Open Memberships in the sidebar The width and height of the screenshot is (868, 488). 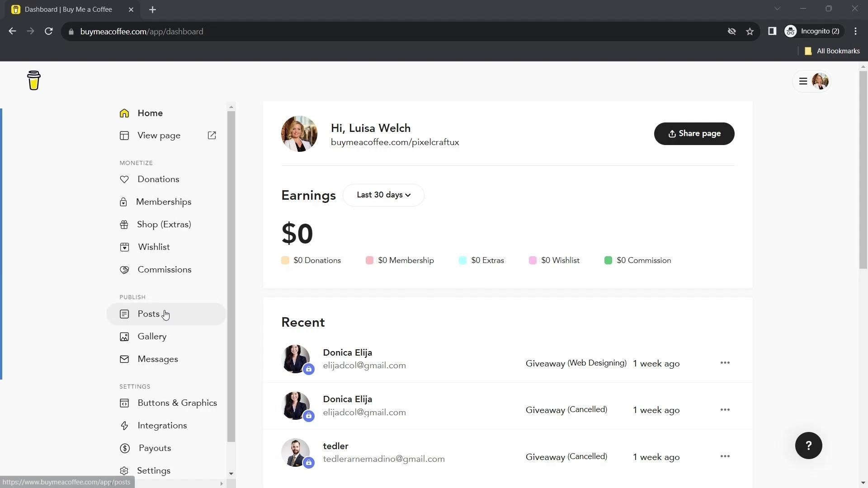click(164, 202)
